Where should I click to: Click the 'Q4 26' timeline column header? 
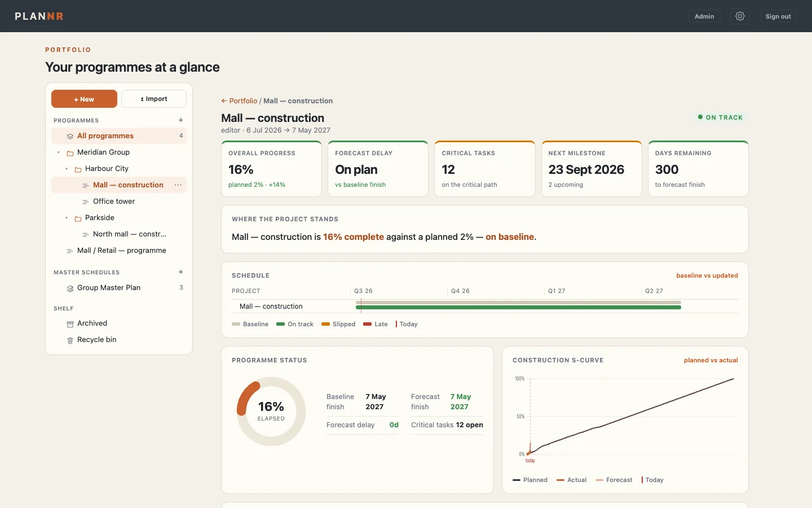460,291
